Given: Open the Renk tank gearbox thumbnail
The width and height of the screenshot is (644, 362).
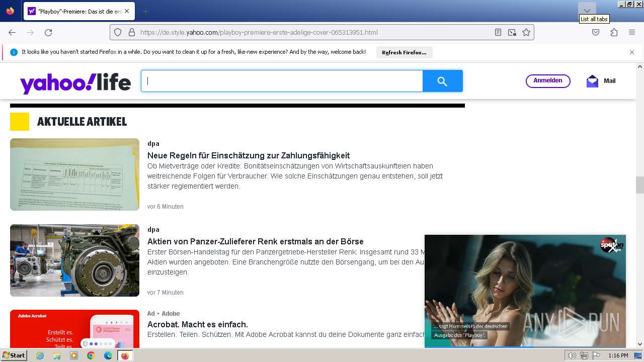Looking at the screenshot, I should tap(74, 260).
